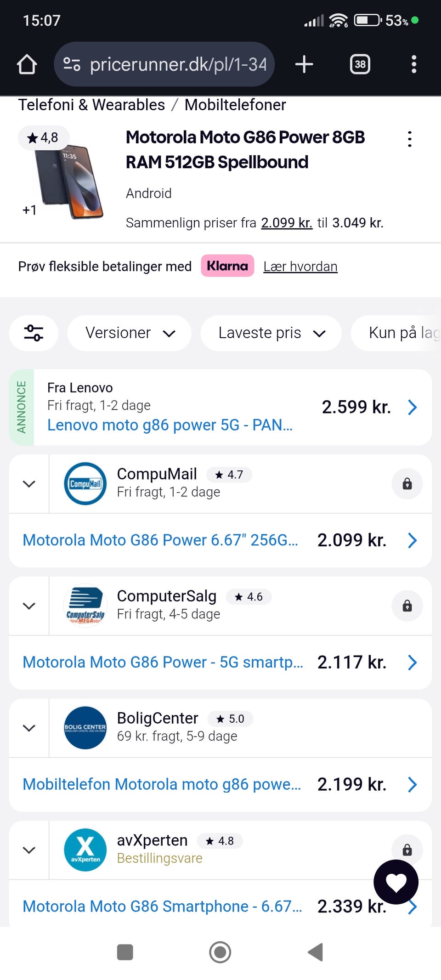Click the 'Lær hvordan' Klarna link

click(300, 266)
